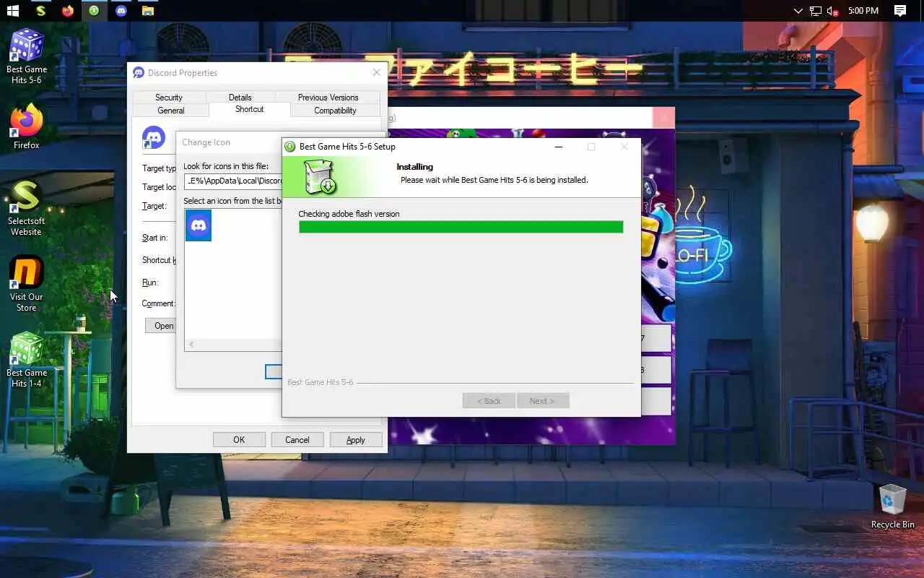
Task: Select the Recycle Bin desktop icon
Action: [893, 506]
